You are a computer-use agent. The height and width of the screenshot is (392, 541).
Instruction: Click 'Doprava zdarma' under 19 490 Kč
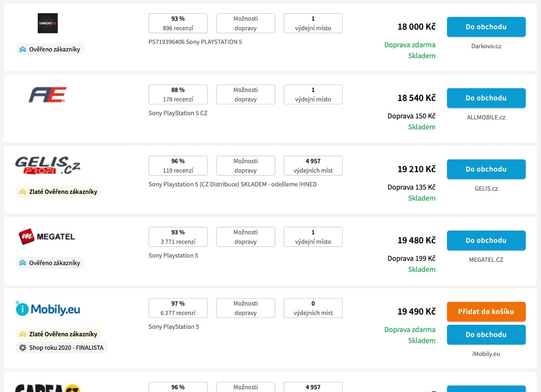pyautogui.click(x=410, y=329)
